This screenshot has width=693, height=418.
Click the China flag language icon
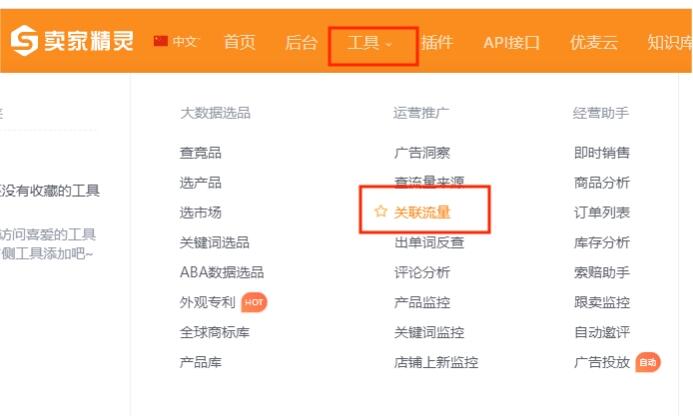pos(160,41)
